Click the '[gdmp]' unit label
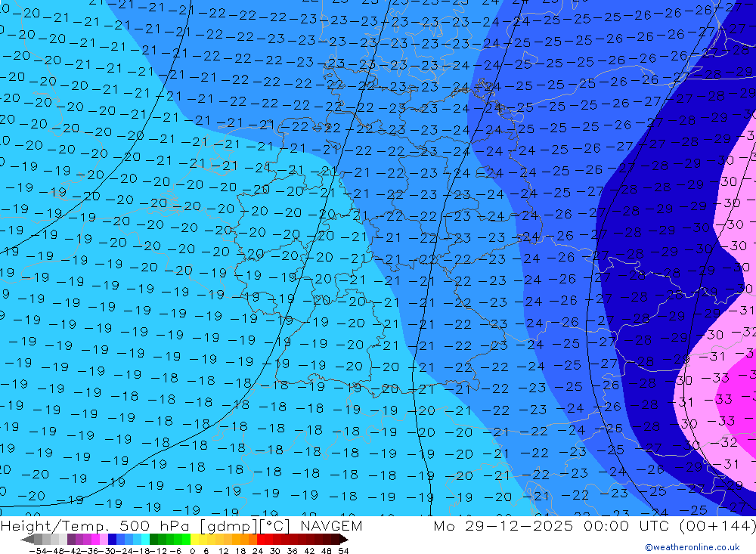Screen dimensions: 756x554 pyautogui.click(x=227, y=525)
